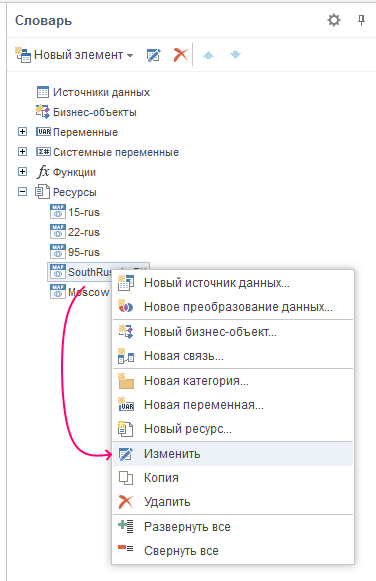Click Новый источник данных... menu entry

pos(233,283)
